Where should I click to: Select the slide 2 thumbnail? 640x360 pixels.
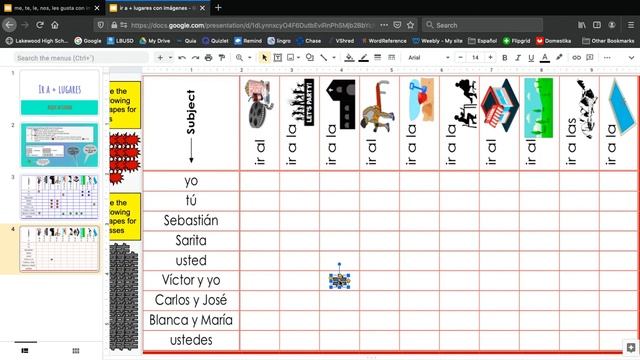(59, 145)
